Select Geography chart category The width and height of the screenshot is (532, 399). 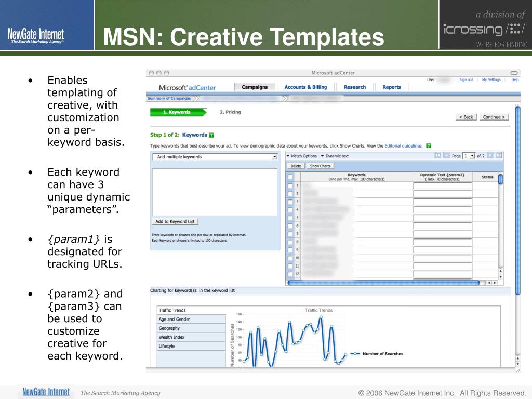point(191,328)
